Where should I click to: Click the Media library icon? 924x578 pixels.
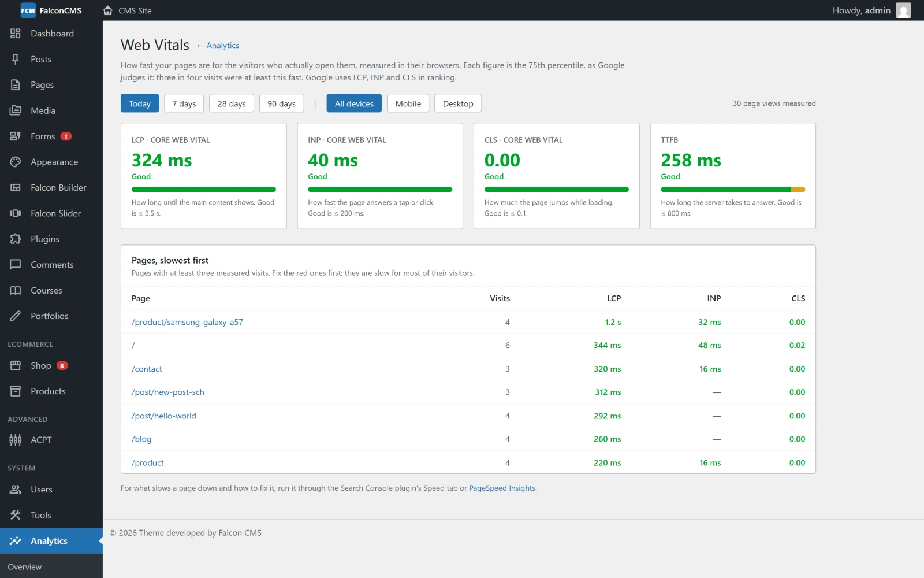click(16, 110)
